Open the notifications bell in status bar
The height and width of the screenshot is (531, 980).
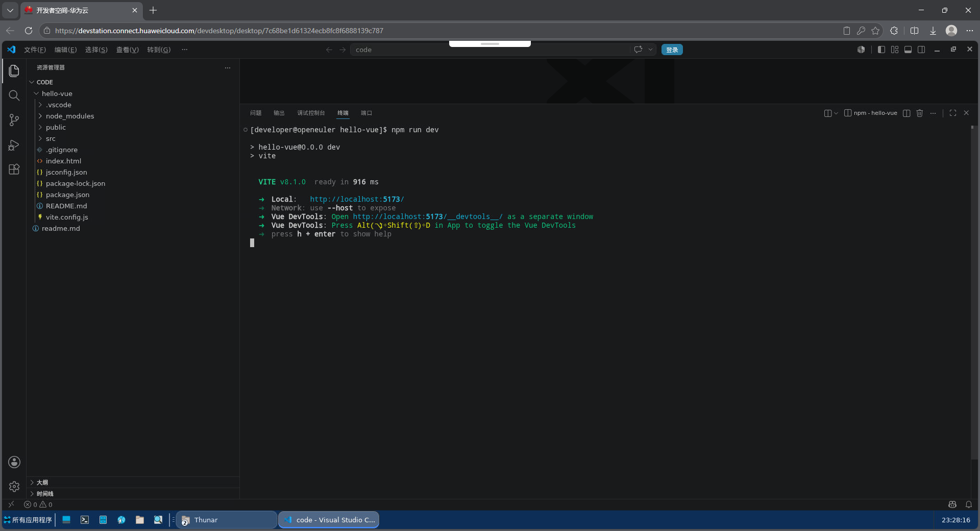click(x=969, y=504)
